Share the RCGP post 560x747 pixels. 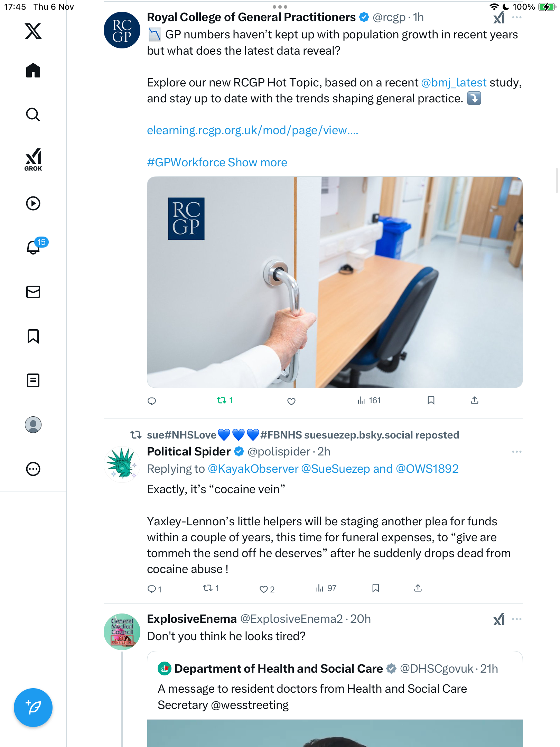click(475, 400)
